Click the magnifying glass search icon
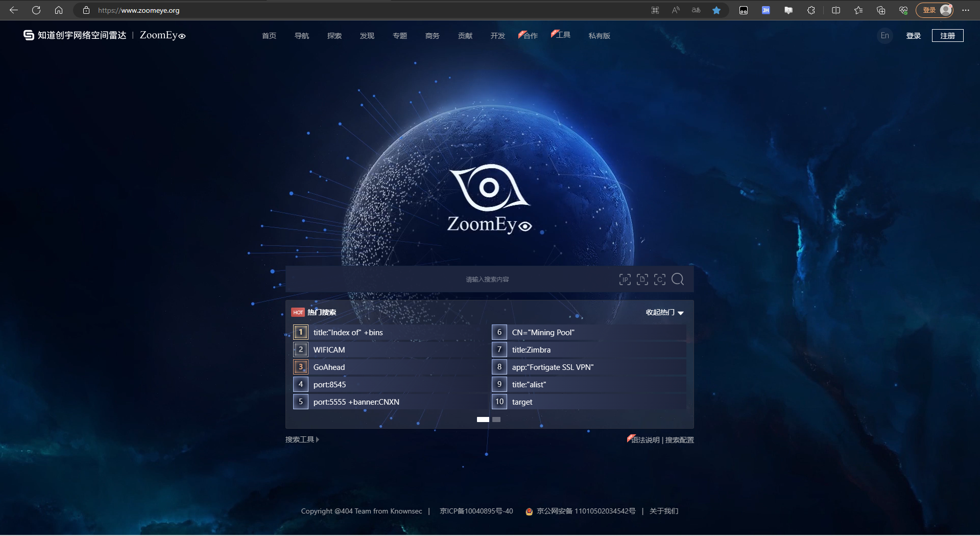This screenshot has height=536, width=980. (678, 279)
